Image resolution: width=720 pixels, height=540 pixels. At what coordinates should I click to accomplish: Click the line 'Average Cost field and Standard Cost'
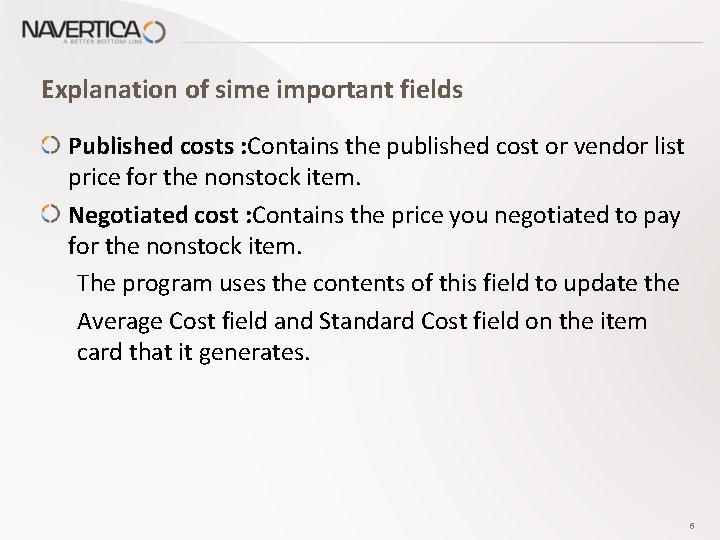[x=362, y=321]
